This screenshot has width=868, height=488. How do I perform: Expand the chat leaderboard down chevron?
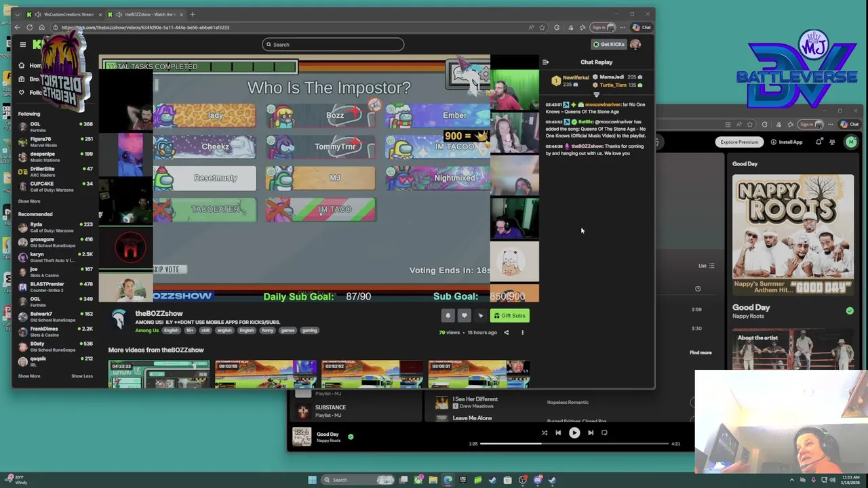pyautogui.click(x=597, y=95)
